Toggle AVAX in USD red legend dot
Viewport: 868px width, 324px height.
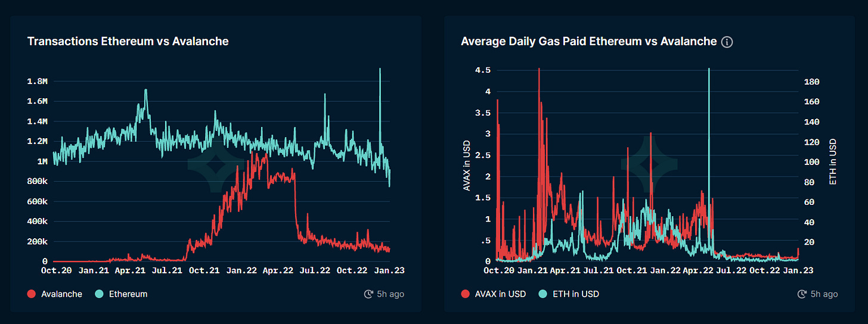pos(465,294)
